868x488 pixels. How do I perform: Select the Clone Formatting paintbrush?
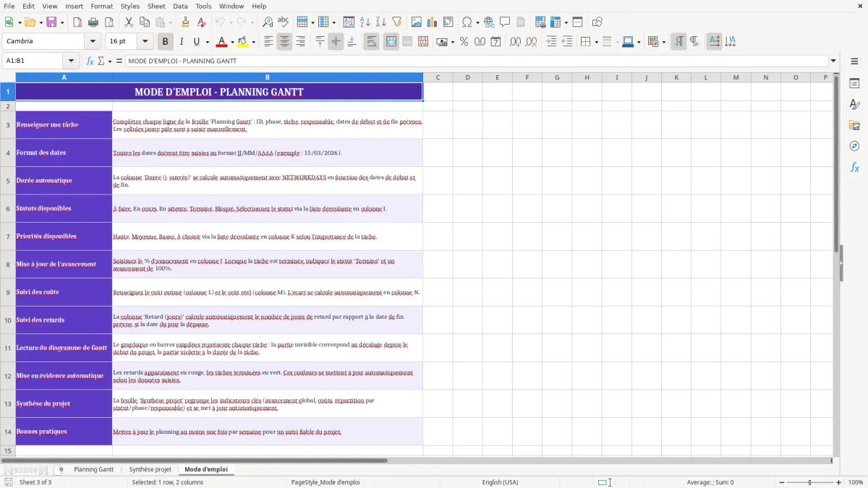pyautogui.click(x=186, y=22)
